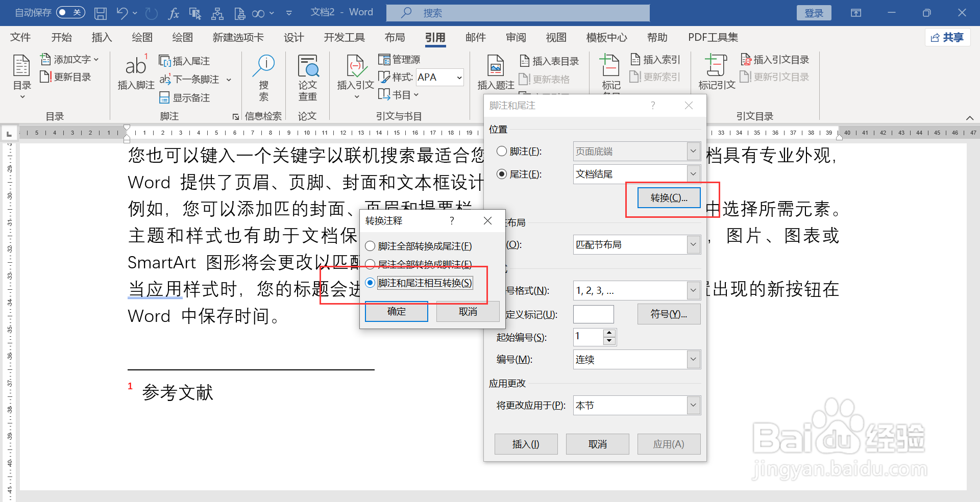Click help question mark in Convert Notes dialog

click(x=452, y=220)
